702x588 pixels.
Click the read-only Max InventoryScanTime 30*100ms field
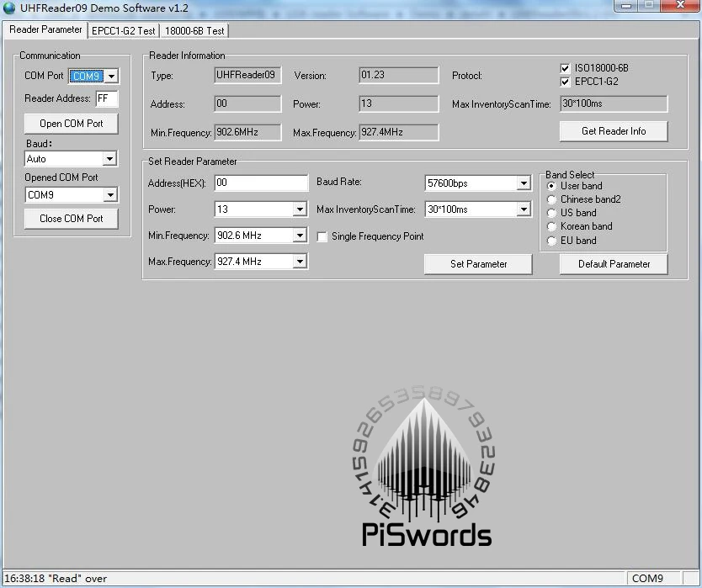tap(614, 103)
